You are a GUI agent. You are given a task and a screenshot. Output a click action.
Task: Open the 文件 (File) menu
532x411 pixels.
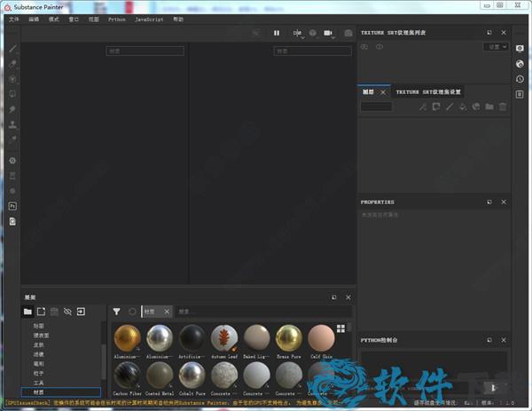[14, 20]
